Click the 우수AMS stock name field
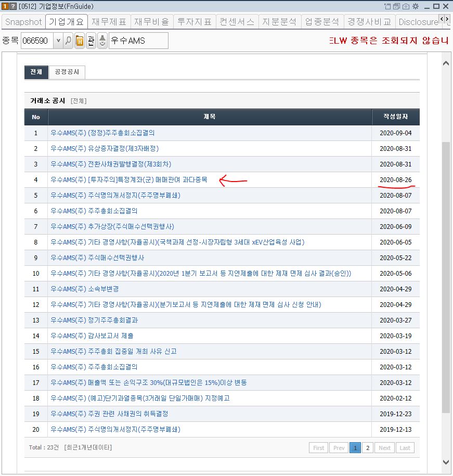The image size is (453, 476). pyautogui.click(x=139, y=41)
